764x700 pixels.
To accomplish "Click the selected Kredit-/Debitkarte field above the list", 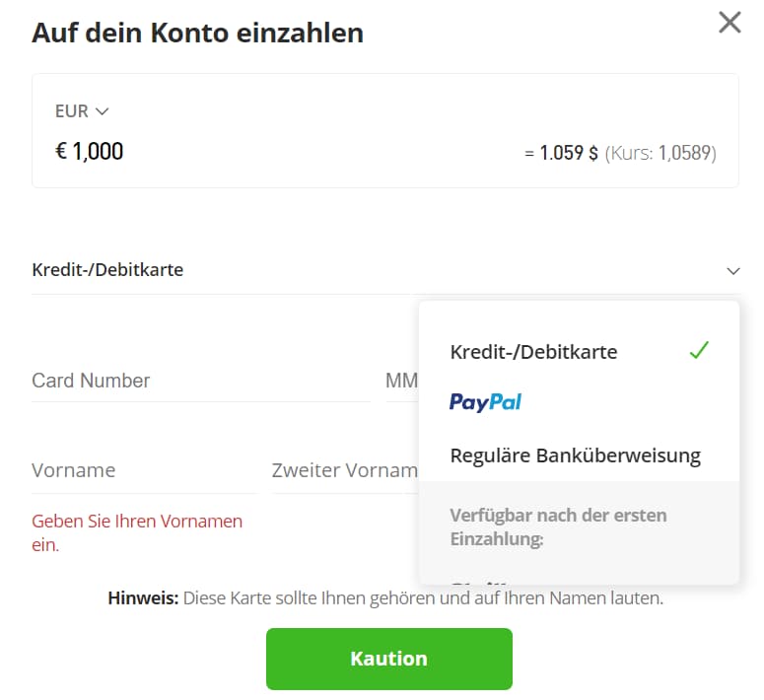I will pos(108,270).
